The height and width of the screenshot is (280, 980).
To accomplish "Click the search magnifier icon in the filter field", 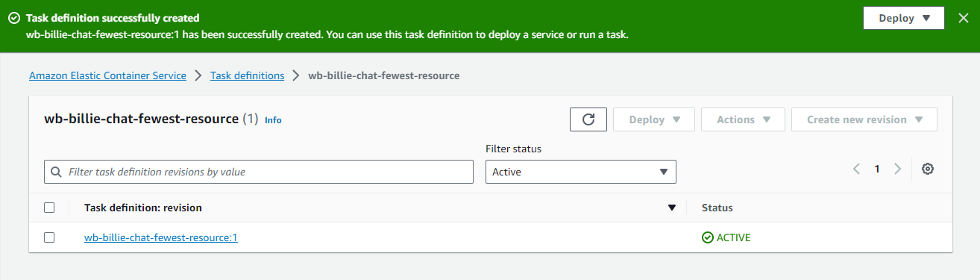I will (56, 172).
